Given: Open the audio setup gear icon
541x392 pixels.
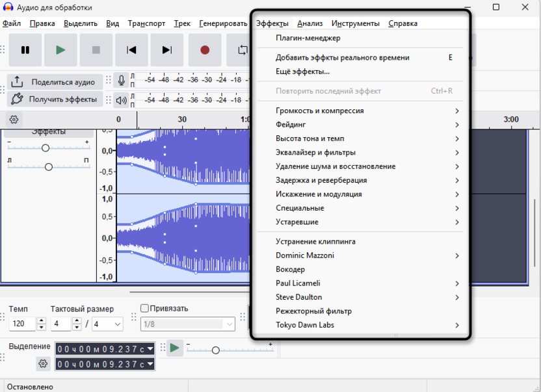Looking at the screenshot, I should click(14, 120).
